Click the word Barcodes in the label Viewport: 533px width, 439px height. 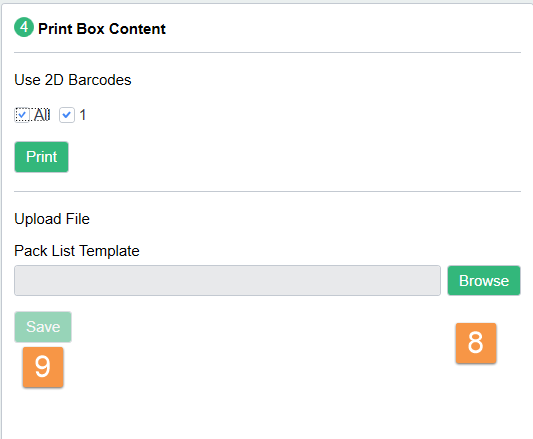(100, 80)
